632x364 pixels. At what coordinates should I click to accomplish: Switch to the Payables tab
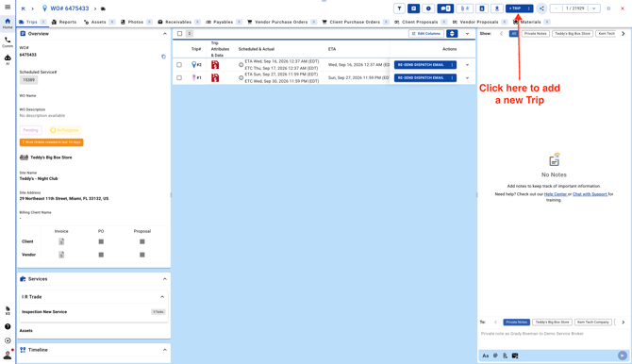click(x=224, y=23)
